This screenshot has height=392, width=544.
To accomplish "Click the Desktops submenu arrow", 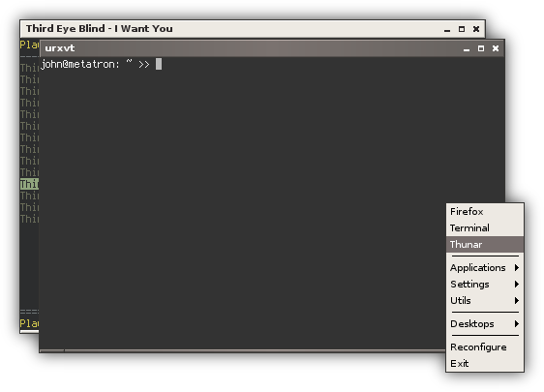I will pyautogui.click(x=517, y=323).
